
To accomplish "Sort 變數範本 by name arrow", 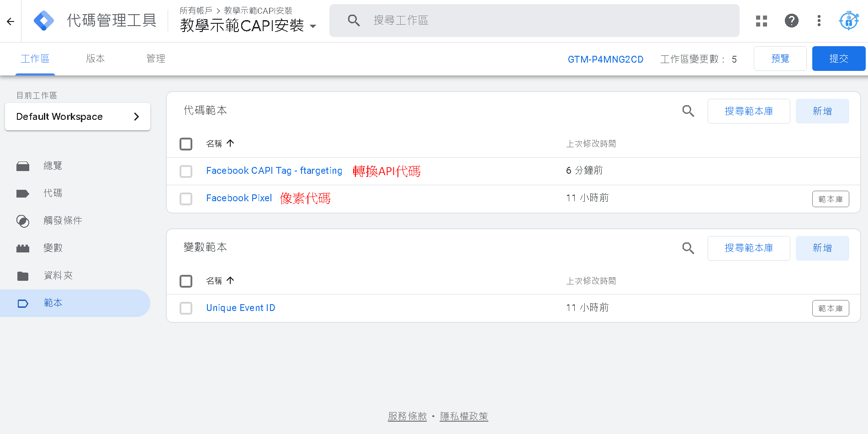I will pos(230,280).
